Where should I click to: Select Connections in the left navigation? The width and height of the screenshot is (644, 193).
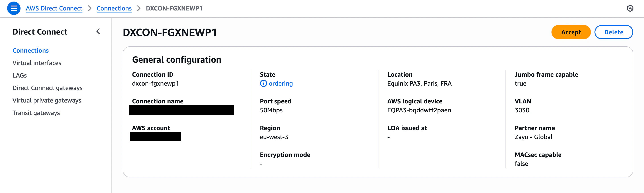point(31,51)
